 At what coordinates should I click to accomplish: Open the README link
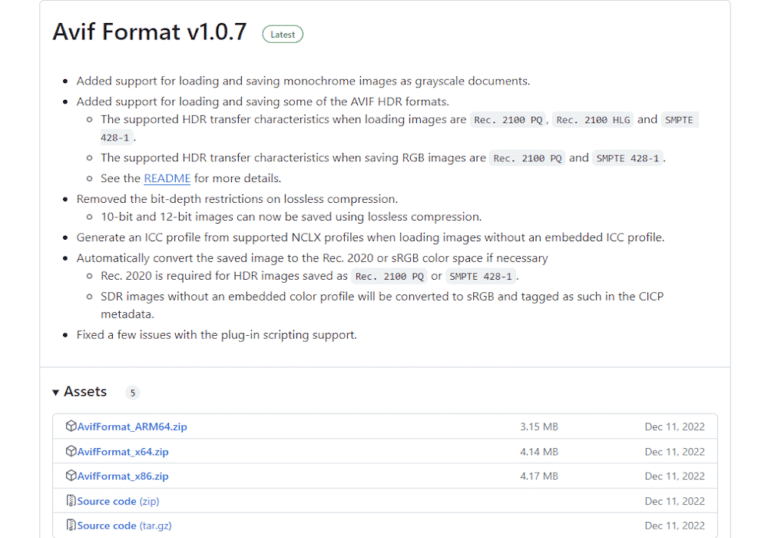tap(166, 178)
